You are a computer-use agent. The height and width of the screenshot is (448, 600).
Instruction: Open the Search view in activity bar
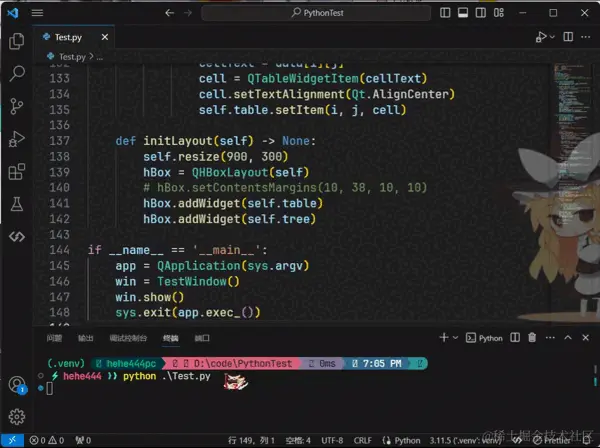click(x=17, y=73)
